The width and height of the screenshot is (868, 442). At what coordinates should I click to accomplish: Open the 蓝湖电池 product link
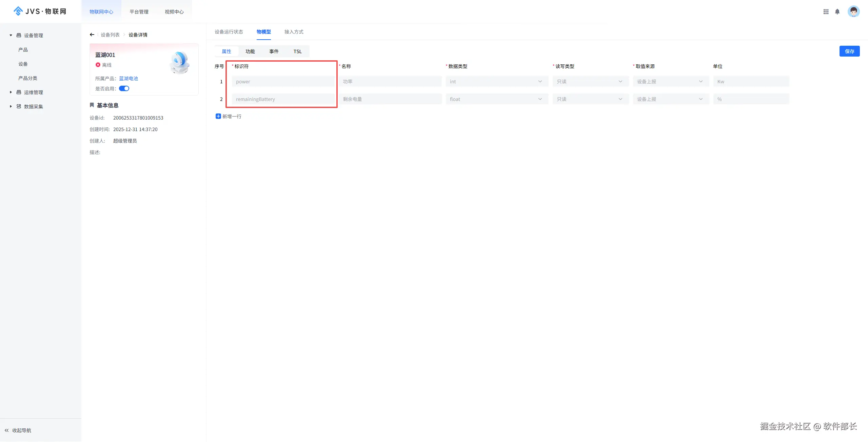tap(128, 78)
